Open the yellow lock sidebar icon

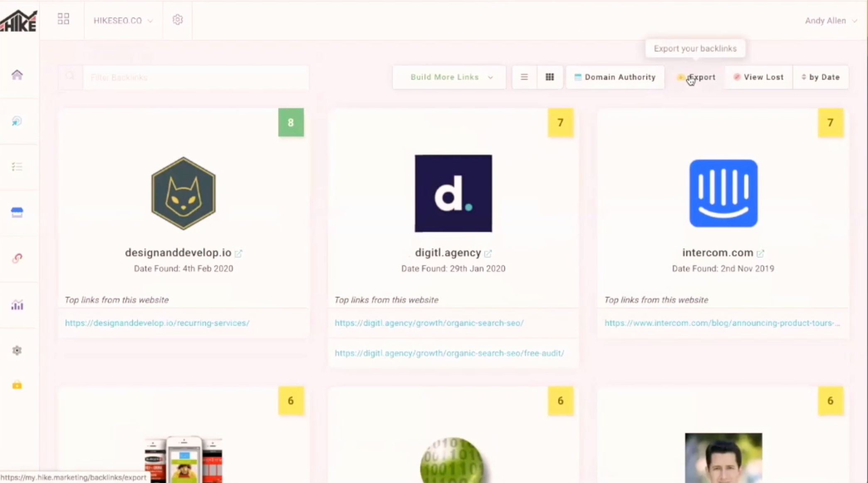coord(17,385)
